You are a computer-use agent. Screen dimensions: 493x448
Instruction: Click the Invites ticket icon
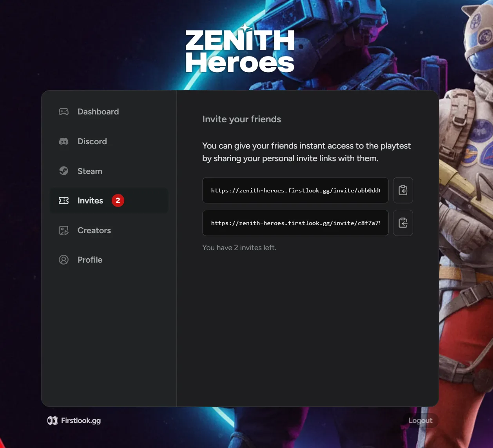point(63,201)
